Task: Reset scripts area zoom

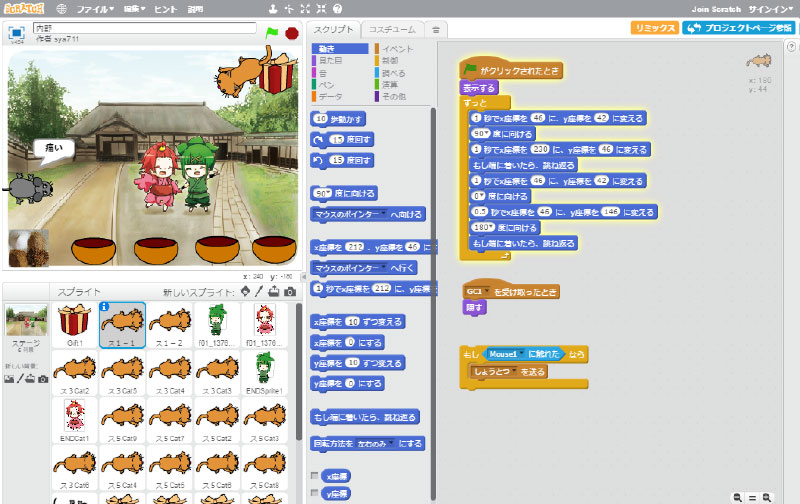Action: coord(753,497)
